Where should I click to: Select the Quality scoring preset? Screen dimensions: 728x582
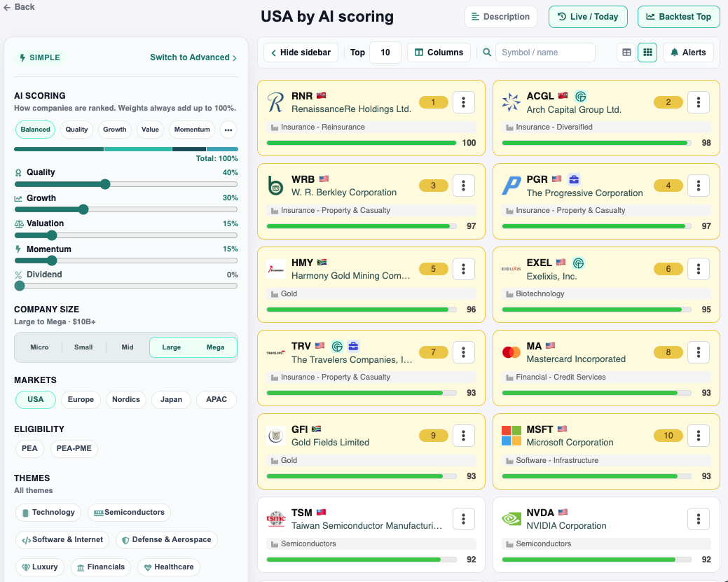click(x=76, y=130)
